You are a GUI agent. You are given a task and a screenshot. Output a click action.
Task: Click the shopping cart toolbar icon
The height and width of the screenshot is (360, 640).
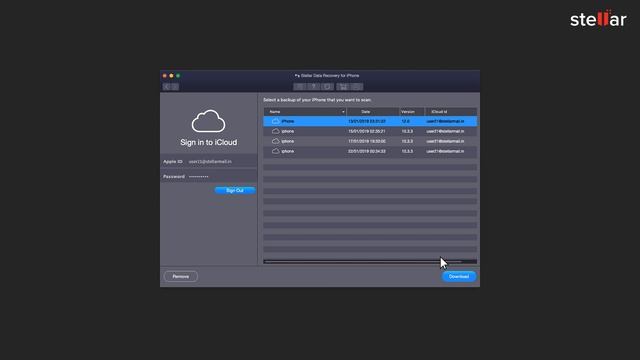[x=344, y=87]
